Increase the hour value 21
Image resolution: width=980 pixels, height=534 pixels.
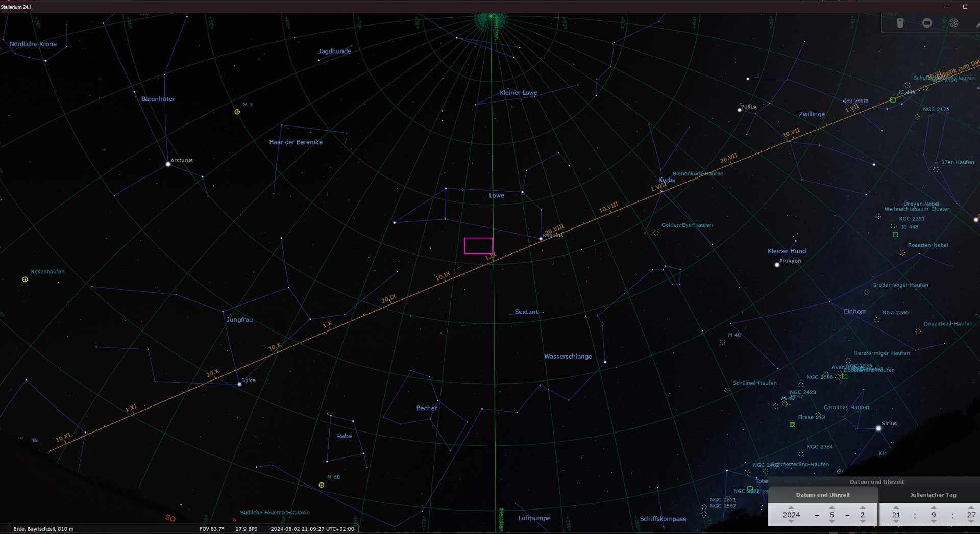[x=896, y=507]
